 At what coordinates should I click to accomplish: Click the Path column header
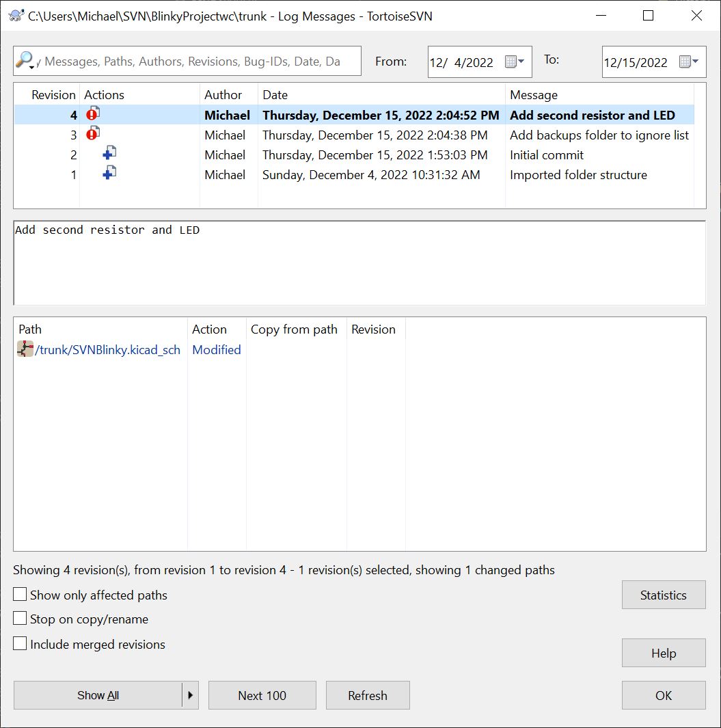[x=100, y=329]
